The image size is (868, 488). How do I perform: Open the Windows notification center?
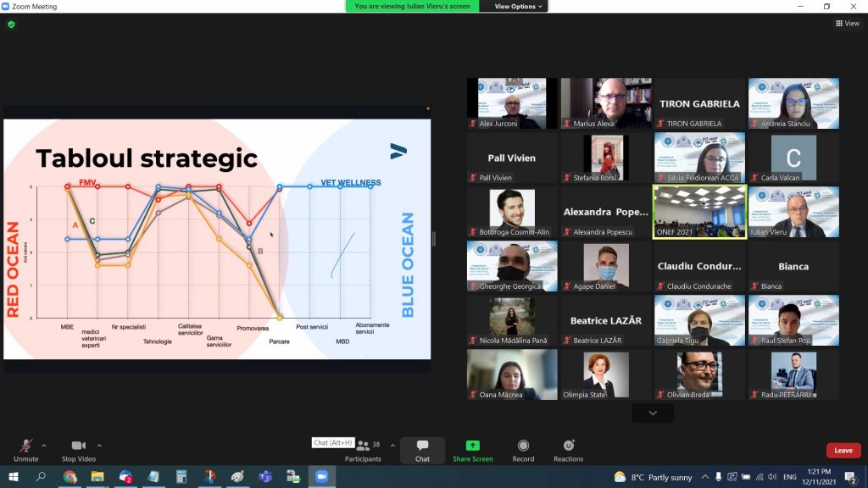coord(849,477)
